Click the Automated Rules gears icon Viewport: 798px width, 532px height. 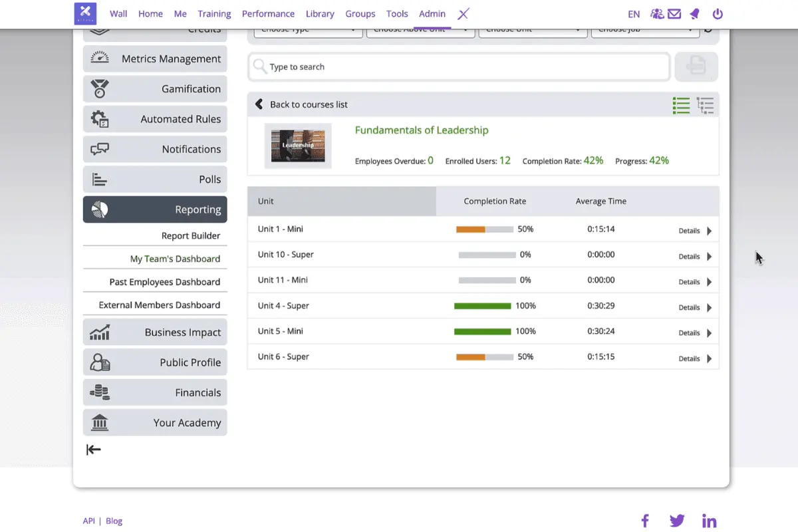tap(99, 119)
